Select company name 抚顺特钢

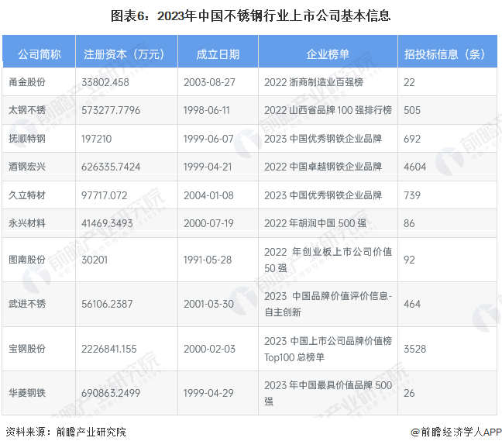(x=27, y=139)
